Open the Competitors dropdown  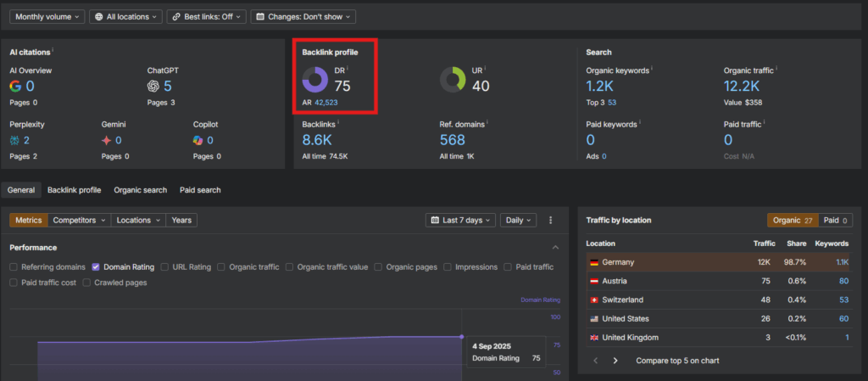pyautogui.click(x=79, y=221)
